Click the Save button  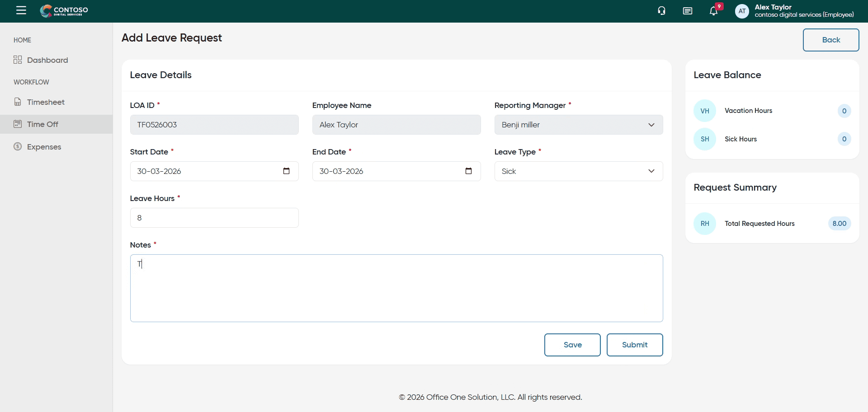[x=572, y=345]
